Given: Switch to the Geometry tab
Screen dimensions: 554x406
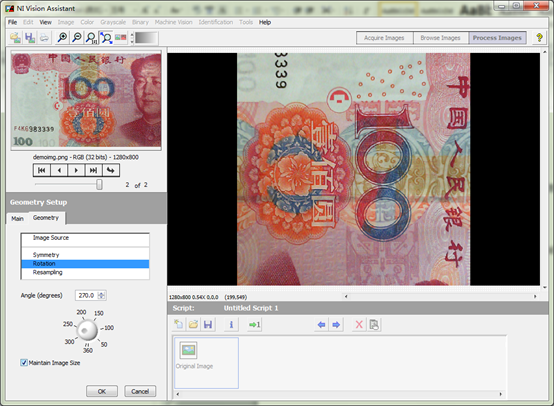Looking at the screenshot, I should (46, 218).
